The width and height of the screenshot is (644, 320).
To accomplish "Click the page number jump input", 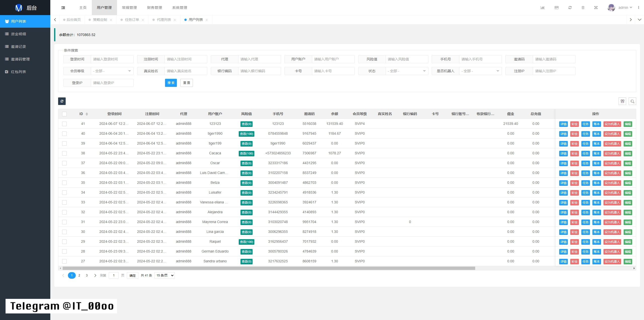I will pyautogui.click(x=114, y=275).
